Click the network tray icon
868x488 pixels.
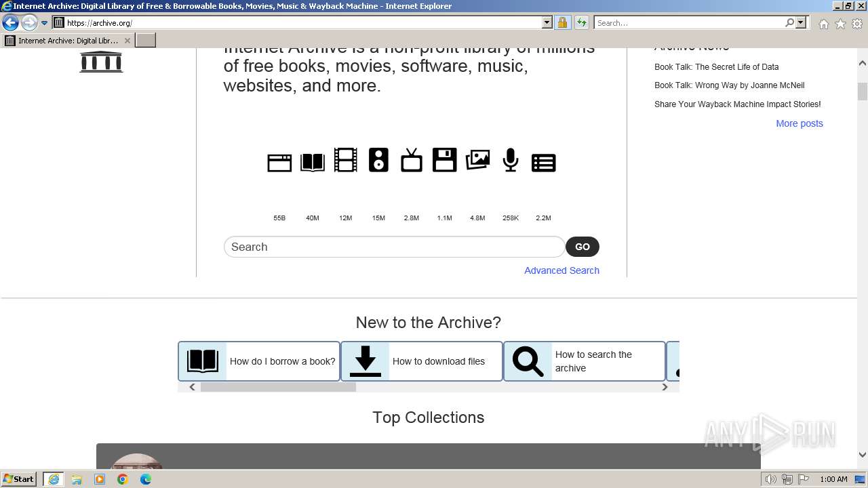coord(787,479)
